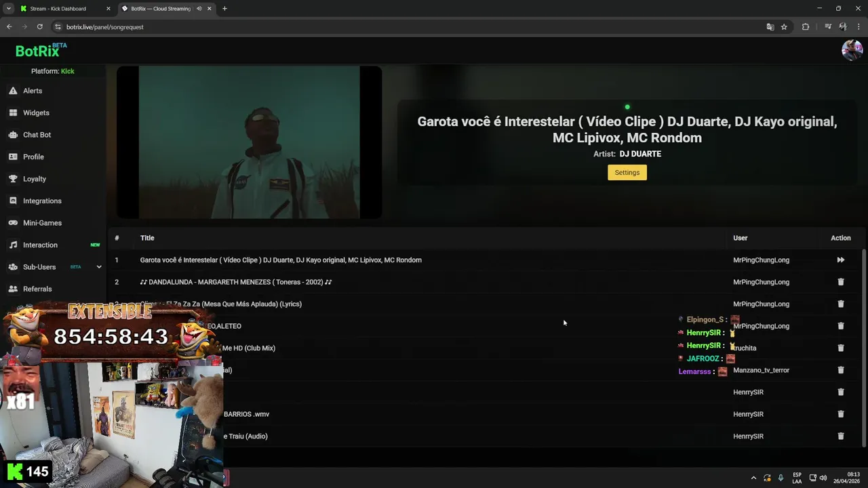Remove the song requested by Truchita
868x488 pixels.
(840, 348)
